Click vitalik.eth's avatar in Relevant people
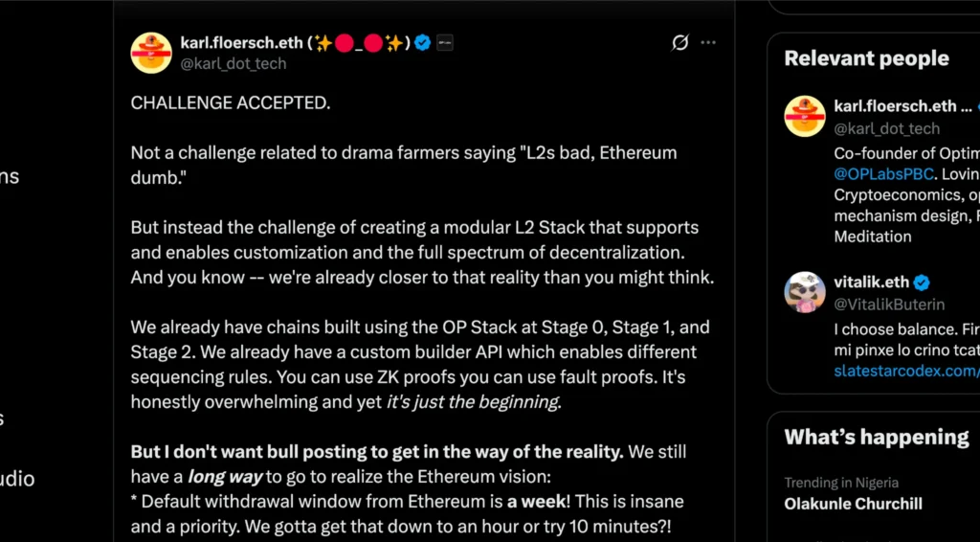Image resolution: width=980 pixels, height=542 pixels. point(805,292)
